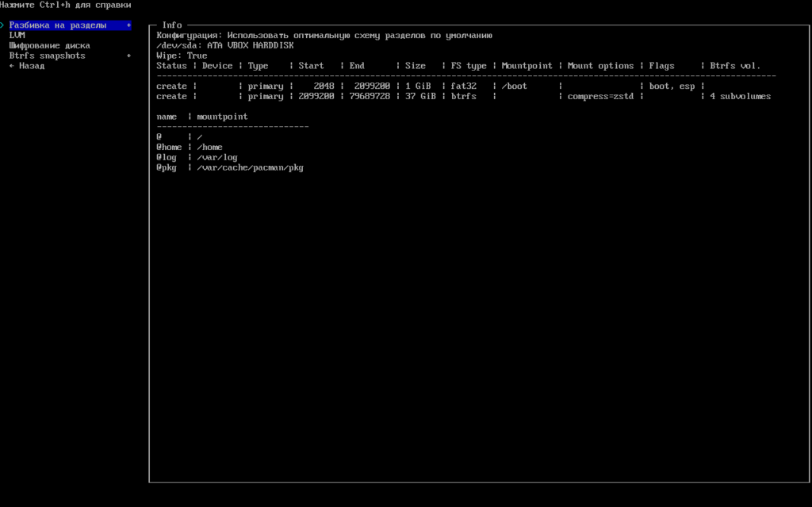Click the plus marker next to 'Btrfs snapshots'
This screenshot has width=812, height=507.
pos(128,56)
